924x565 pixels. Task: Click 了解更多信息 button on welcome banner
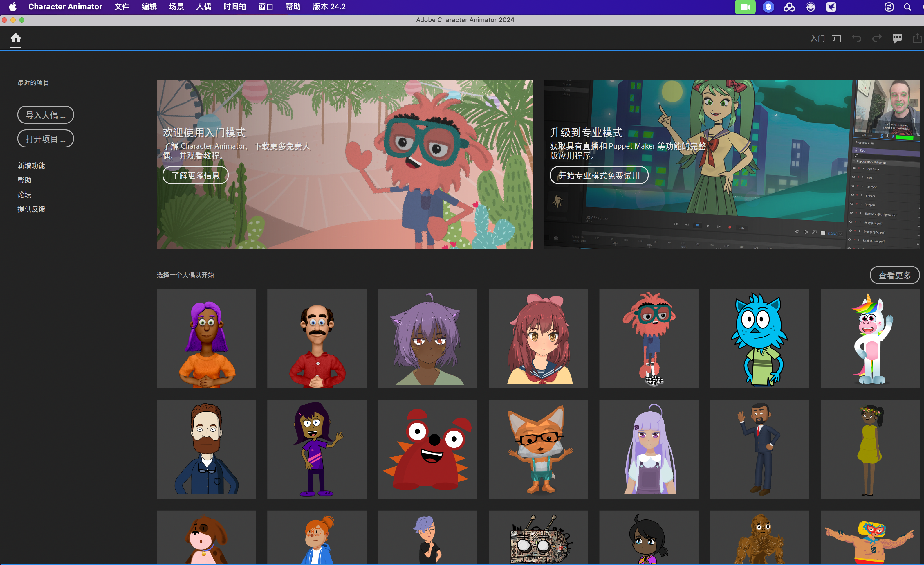tap(195, 175)
